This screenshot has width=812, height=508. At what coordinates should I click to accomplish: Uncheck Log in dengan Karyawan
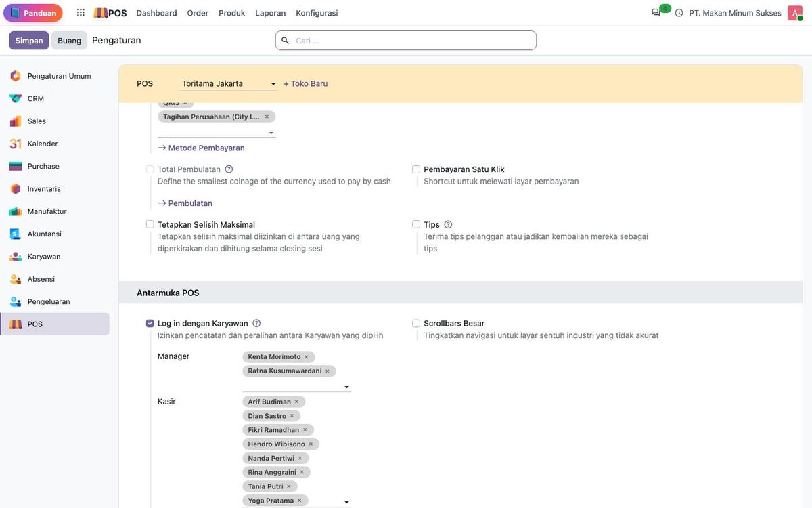pyautogui.click(x=150, y=323)
